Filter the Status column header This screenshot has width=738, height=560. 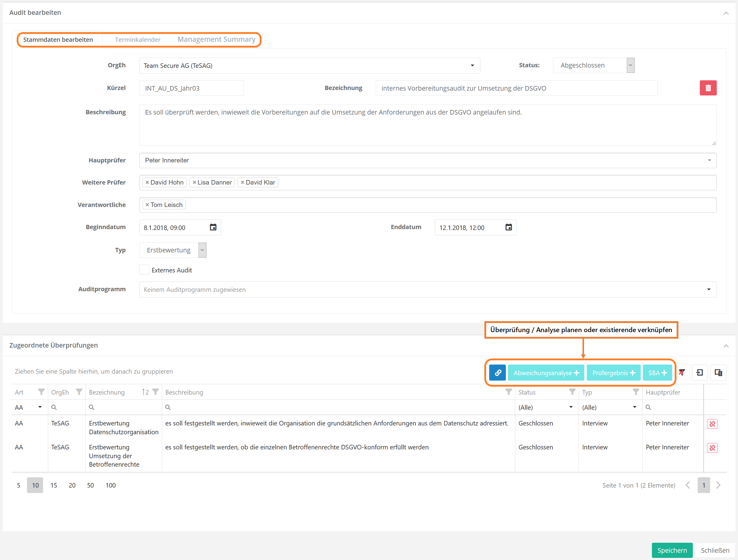pyautogui.click(x=572, y=392)
